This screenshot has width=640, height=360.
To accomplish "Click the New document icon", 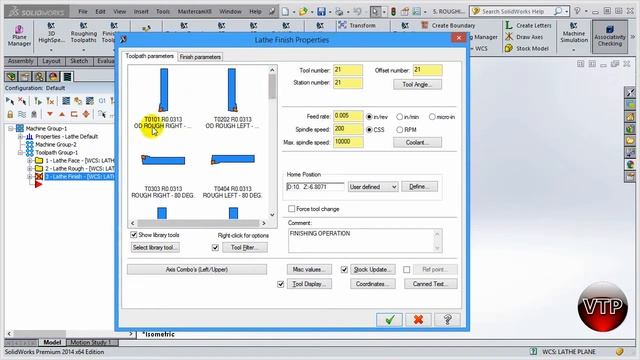I will coord(285,11).
